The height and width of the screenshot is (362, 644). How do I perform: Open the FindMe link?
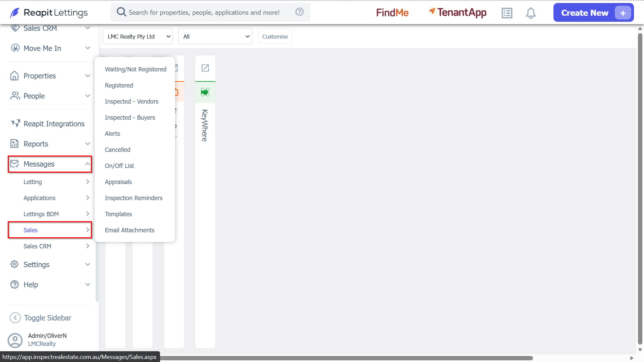[392, 13]
